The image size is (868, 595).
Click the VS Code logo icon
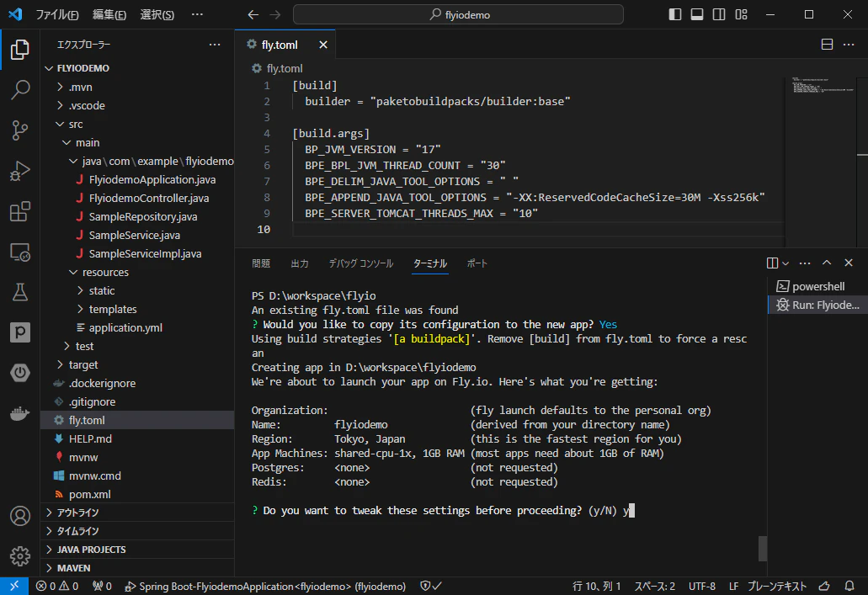coord(15,13)
